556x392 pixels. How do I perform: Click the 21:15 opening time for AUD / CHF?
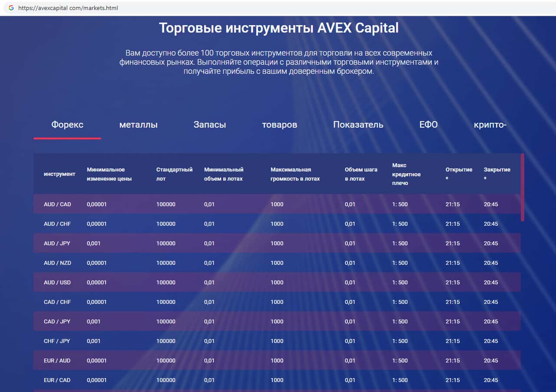pos(453,224)
